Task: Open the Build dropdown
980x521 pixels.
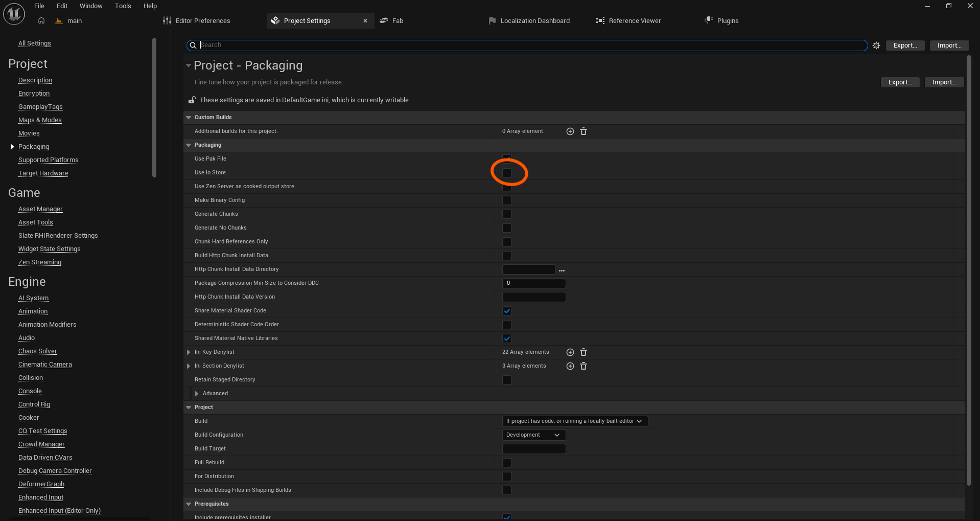Action: point(575,421)
